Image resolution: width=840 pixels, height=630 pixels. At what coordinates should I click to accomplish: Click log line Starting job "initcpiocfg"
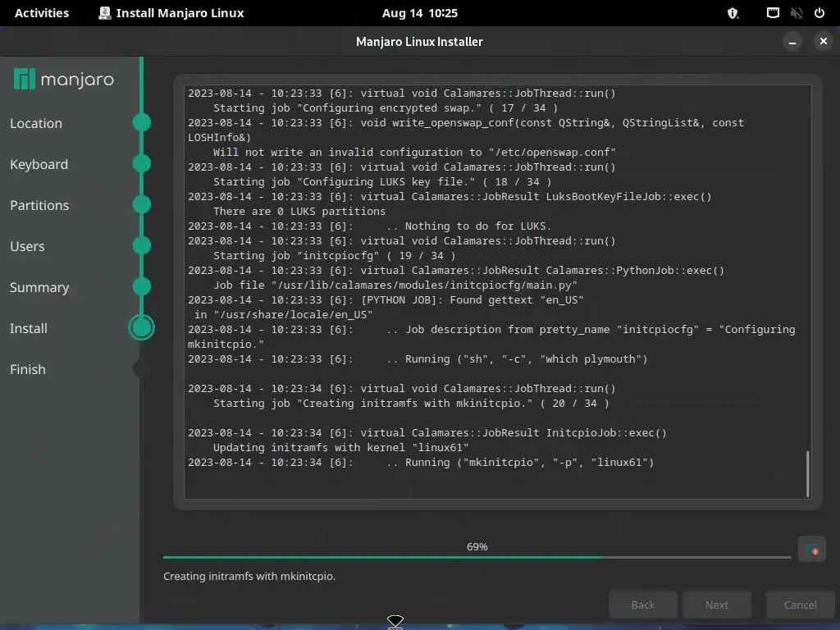tap(335, 256)
